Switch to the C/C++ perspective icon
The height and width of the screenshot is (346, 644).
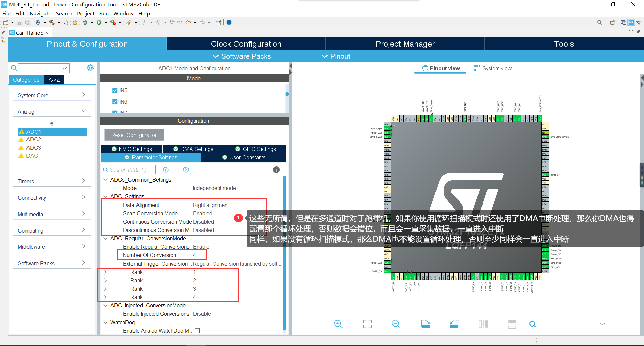(x=623, y=22)
